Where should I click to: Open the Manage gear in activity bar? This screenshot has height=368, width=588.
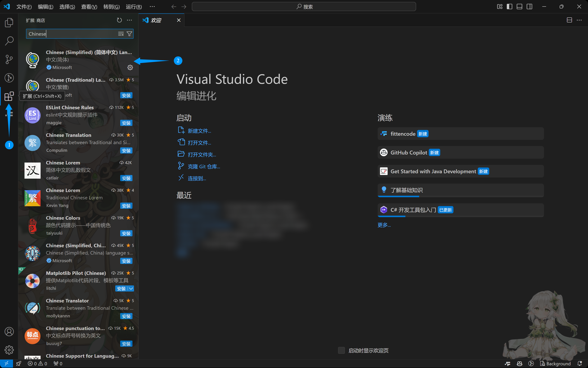[9, 350]
